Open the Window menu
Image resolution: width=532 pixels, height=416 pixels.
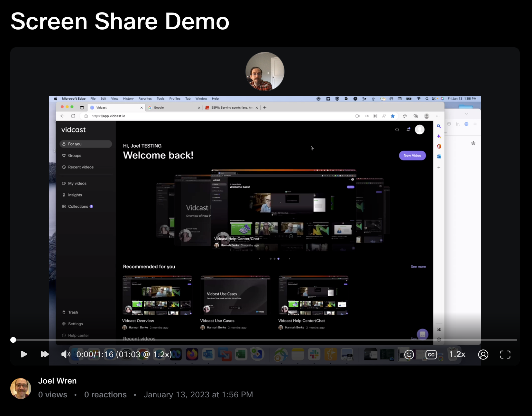[201, 99]
